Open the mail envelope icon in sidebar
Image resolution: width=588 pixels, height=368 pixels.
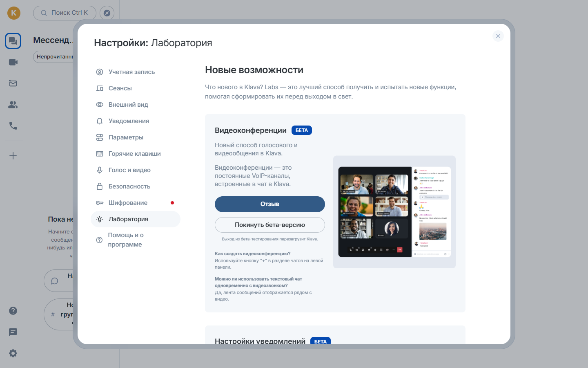tap(13, 83)
